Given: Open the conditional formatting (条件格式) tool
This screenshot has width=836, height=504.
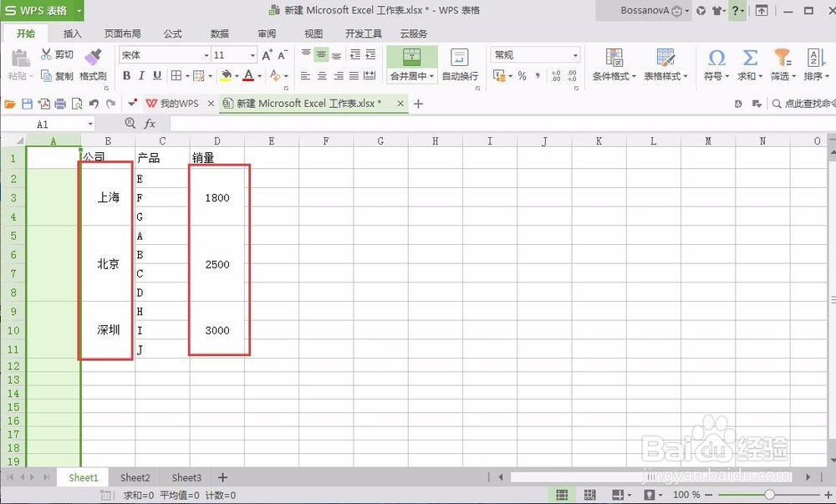Looking at the screenshot, I should click(x=614, y=67).
